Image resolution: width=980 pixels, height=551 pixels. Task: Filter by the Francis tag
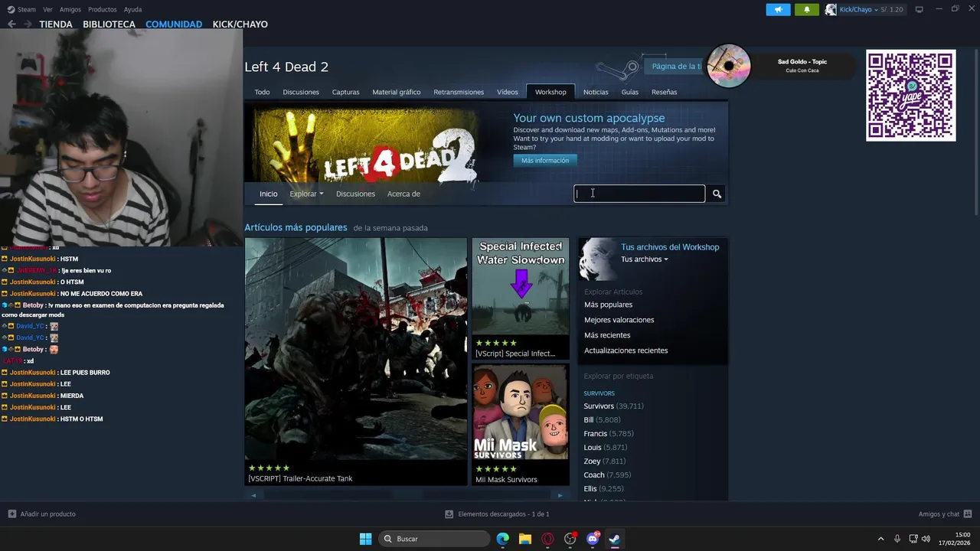tap(596, 434)
